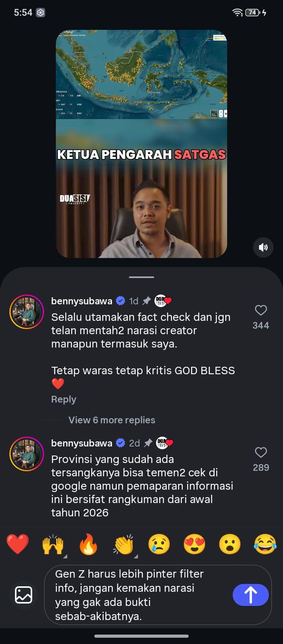
Task: Like the first bennysubawa comment with 344 likes
Action: (x=261, y=310)
